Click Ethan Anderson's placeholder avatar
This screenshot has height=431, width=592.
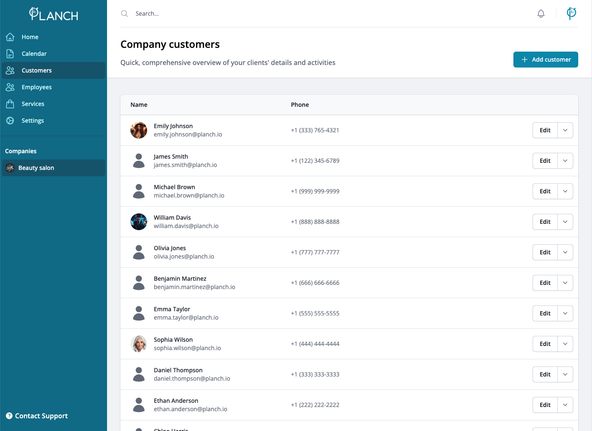139,405
